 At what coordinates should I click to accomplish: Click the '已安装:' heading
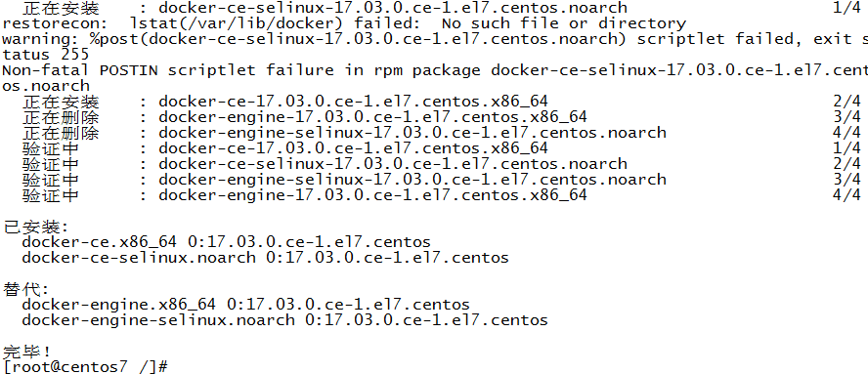[x=36, y=228]
